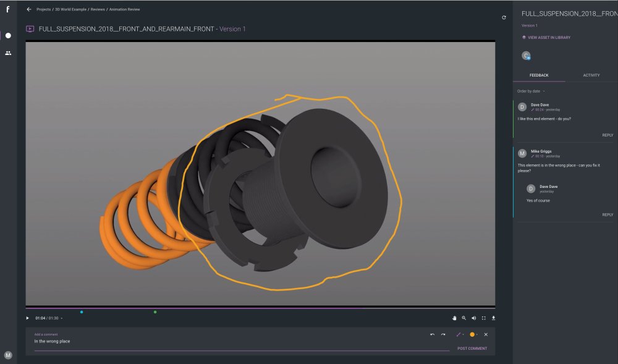
Task: Click the 'Yes of course' reply text
Action: [538, 200]
